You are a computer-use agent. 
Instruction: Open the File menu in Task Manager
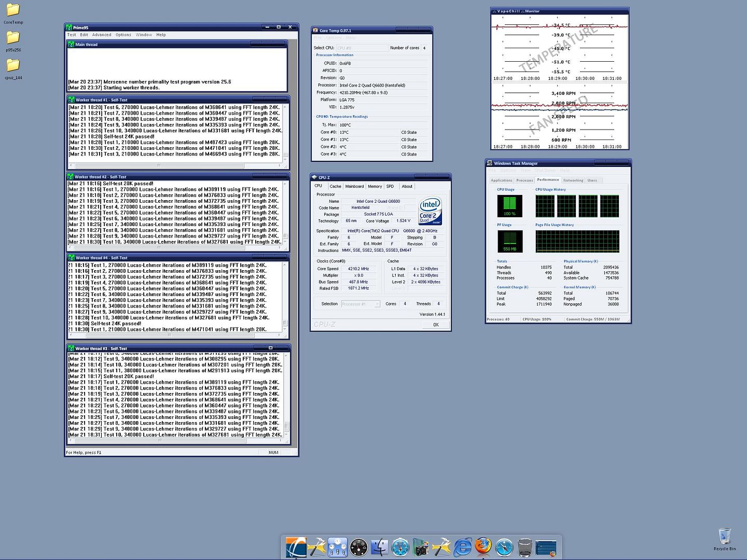[492, 170]
